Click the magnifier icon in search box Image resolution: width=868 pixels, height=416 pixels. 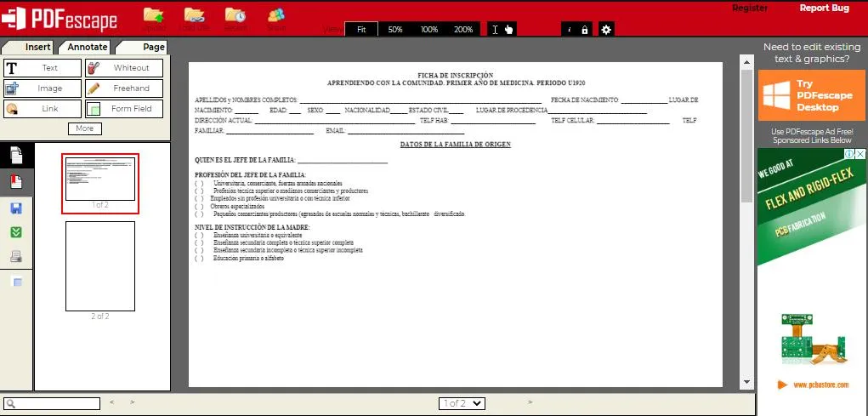click(x=10, y=404)
